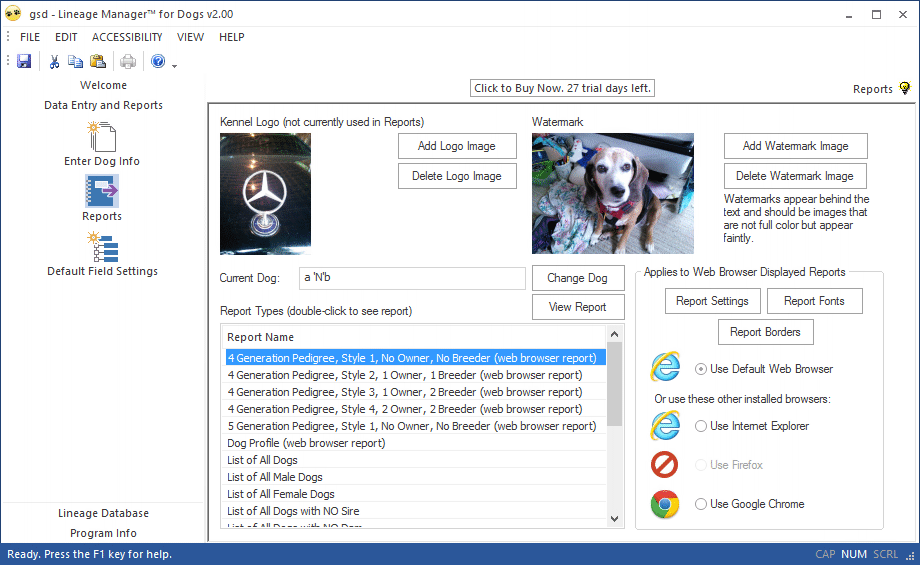The width and height of the screenshot is (920, 565).
Task: Open toolbar options dropdown arrow
Action: click(174, 66)
